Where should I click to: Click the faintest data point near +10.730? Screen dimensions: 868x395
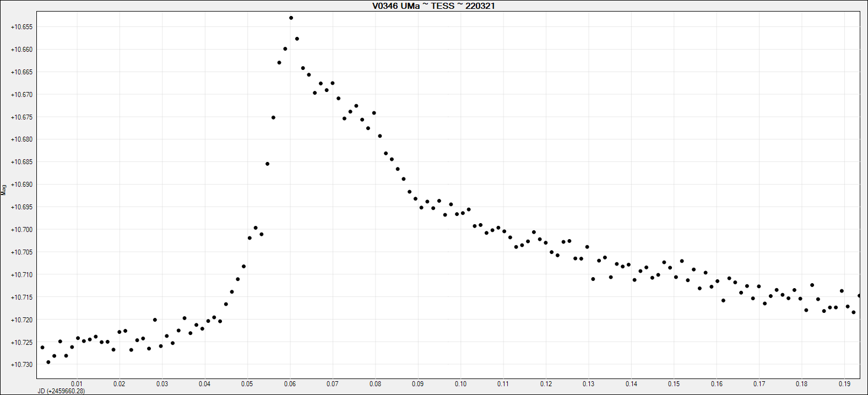click(48, 362)
